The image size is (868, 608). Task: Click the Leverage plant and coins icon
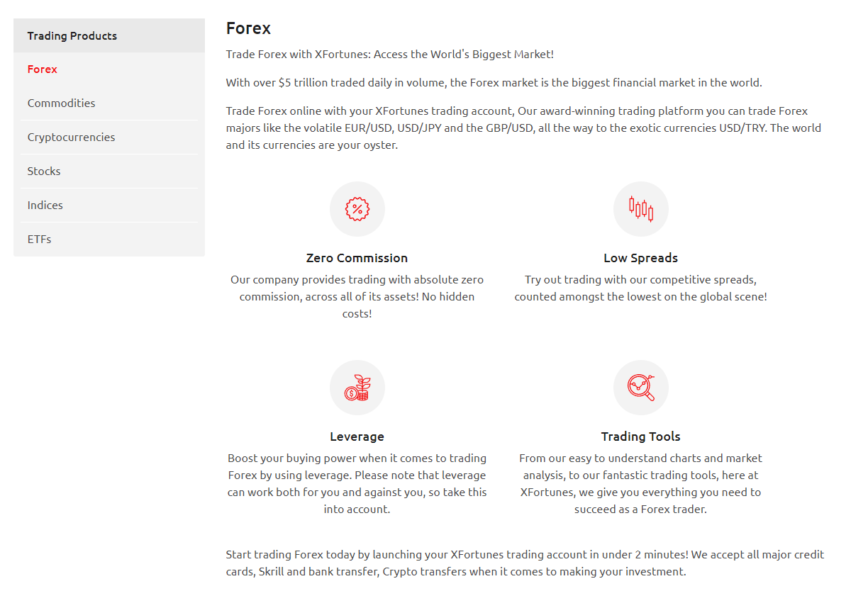357,388
